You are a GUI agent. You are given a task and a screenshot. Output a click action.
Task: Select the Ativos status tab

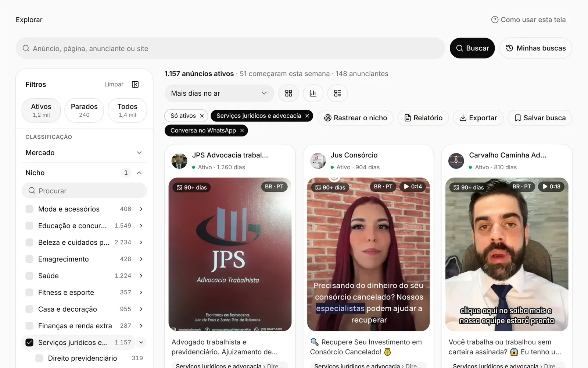(x=41, y=110)
